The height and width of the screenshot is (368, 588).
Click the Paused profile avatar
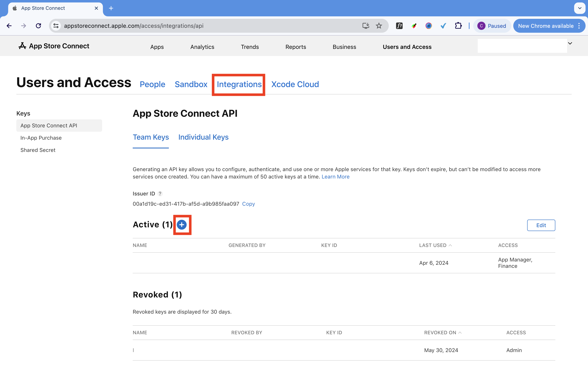(x=481, y=26)
